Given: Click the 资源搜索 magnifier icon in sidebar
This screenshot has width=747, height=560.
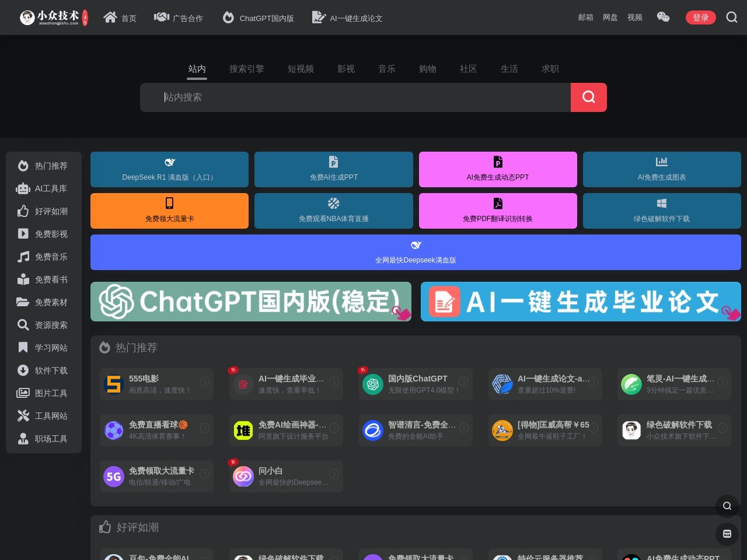Looking at the screenshot, I should (23, 325).
